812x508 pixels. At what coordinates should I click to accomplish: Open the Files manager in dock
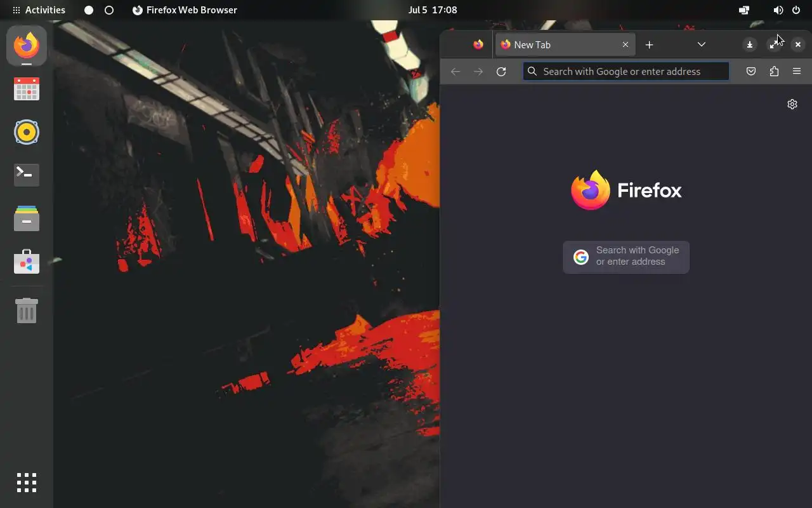pos(27,218)
